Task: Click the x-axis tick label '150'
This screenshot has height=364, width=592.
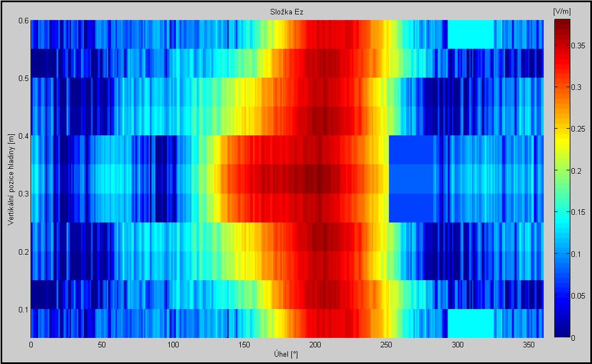Action: click(244, 345)
